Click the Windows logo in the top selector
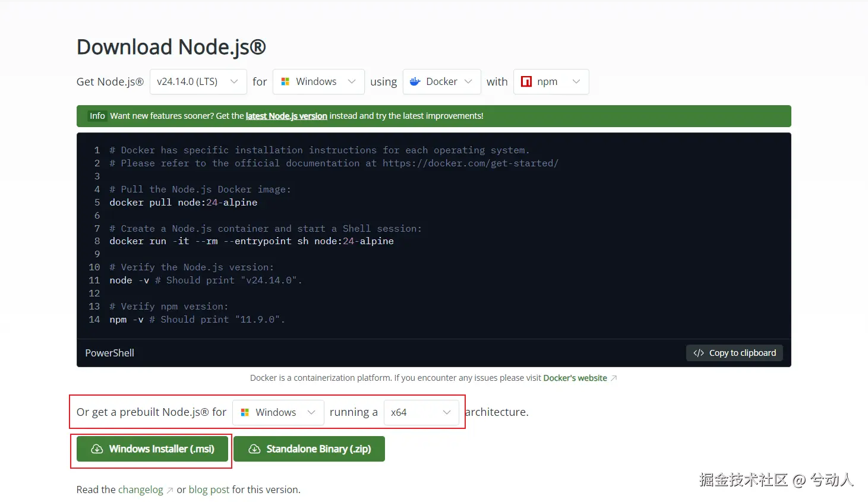Screen dimensions: 868x502 click(285, 81)
